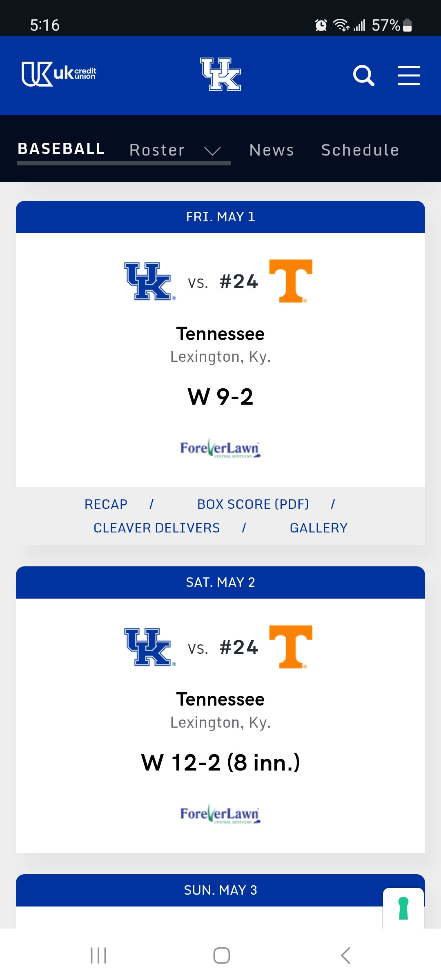441x980 pixels.
Task: Open the RECAP link
Action: (x=106, y=504)
